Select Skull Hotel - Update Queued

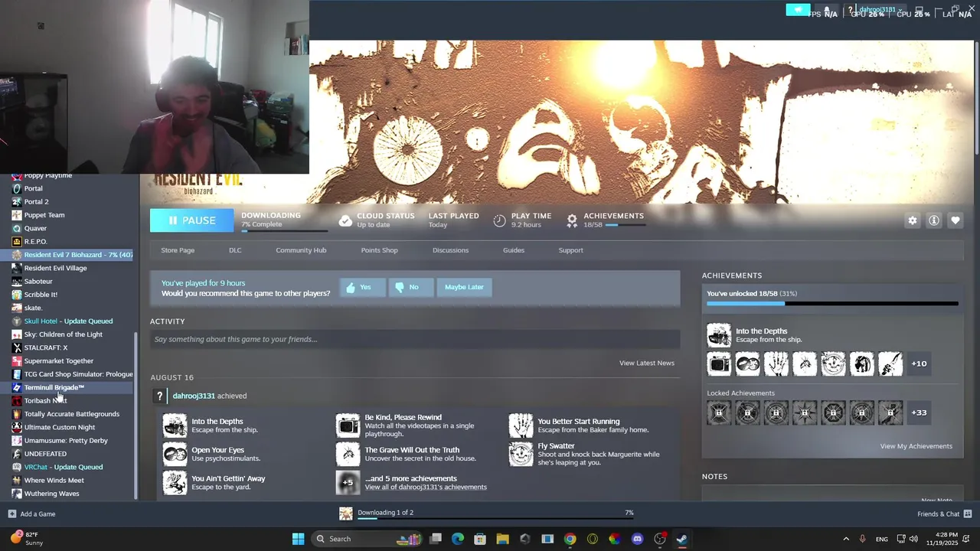pos(68,321)
